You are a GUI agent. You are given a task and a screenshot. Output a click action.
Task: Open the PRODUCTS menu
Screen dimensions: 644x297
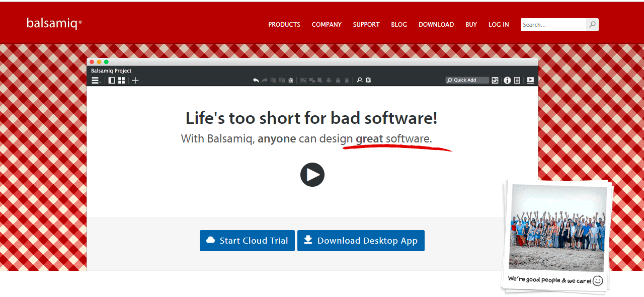(284, 24)
